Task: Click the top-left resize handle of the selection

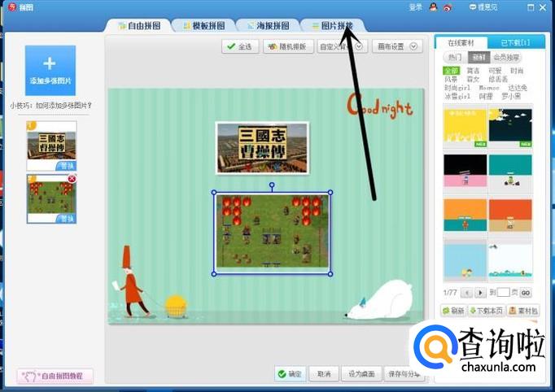Action: (x=214, y=193)
